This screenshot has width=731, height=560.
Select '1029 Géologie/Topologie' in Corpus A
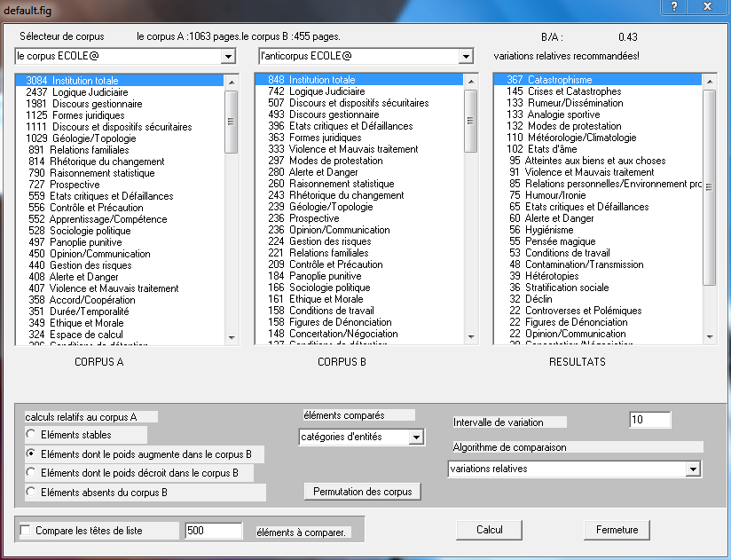pos(120,138)
